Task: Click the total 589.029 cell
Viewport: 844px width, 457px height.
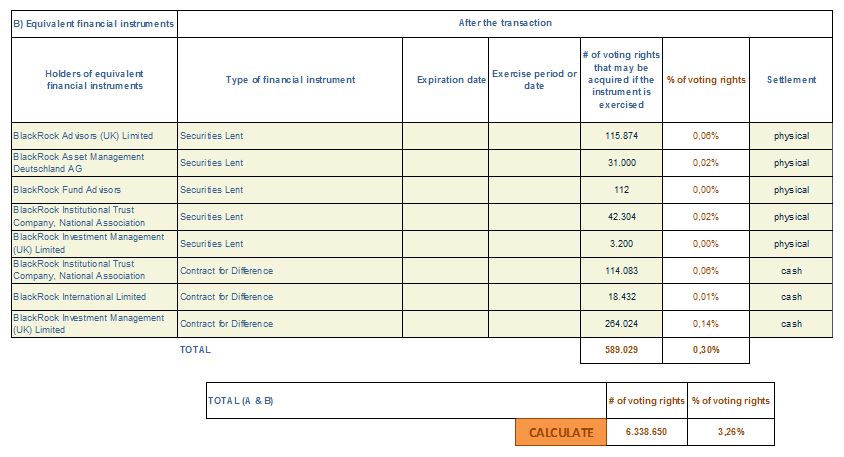Action: 621,350
